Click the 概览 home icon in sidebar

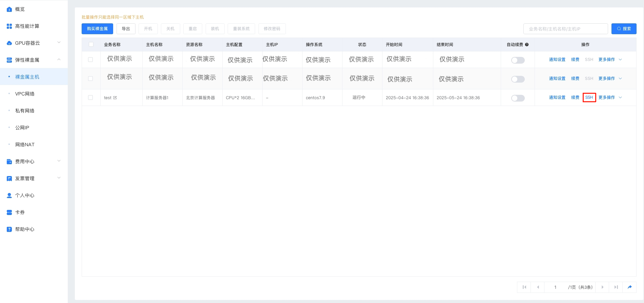(x=9, y=9)
